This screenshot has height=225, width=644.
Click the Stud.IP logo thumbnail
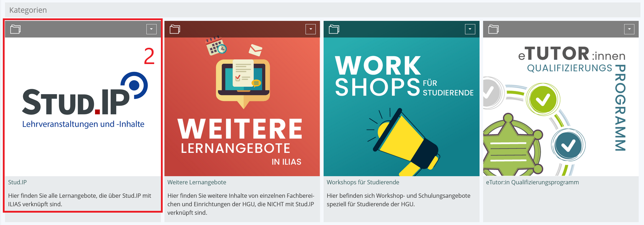tap(83, 107)
